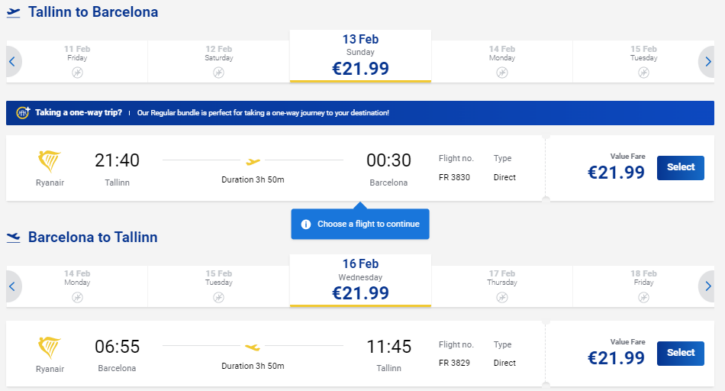Select the 13 Feb Sunday date tab
This screenshot has width=725, height=391.
[x=360, y=56]
